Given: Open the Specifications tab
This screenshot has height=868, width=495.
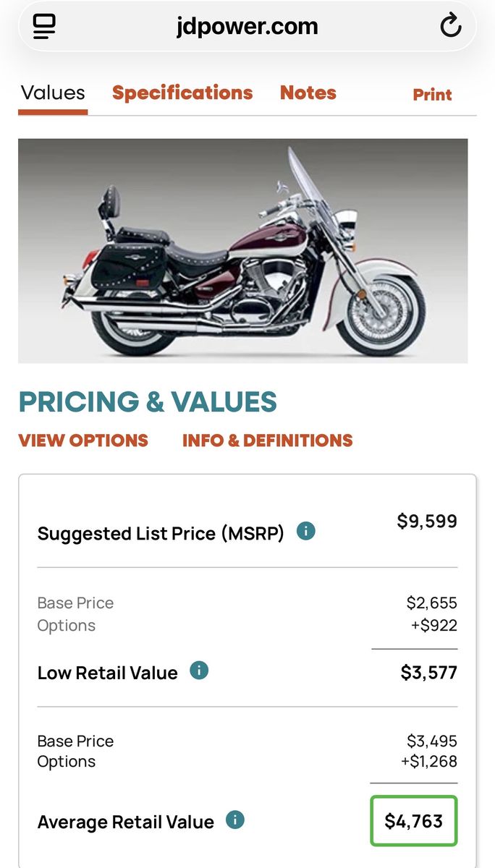Looking at the screenshot, I should coord(182,93).
